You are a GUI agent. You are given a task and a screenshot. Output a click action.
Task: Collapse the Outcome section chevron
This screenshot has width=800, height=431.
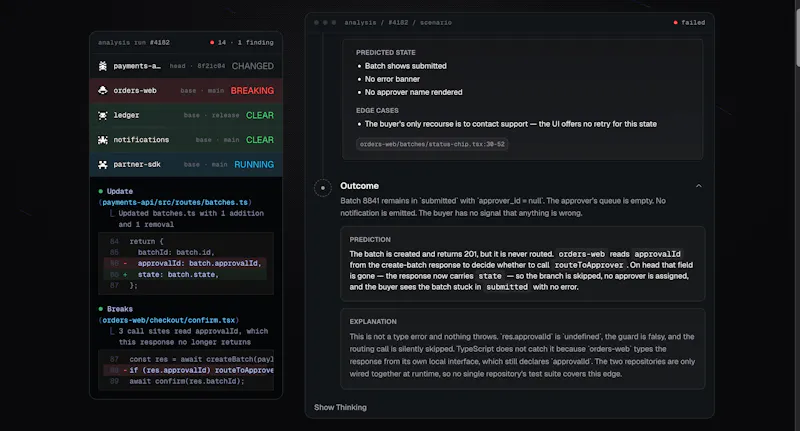pyautogui.click(x=698, y=186)
